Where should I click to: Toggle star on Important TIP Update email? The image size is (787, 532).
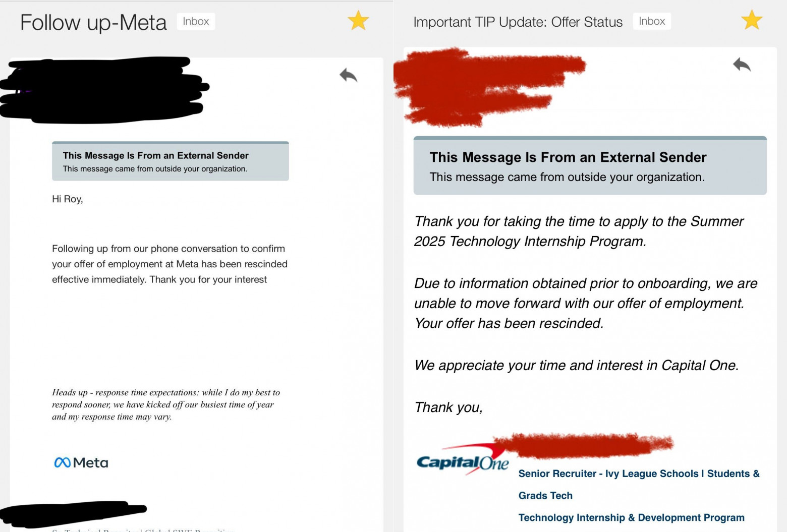coord(751,20)
